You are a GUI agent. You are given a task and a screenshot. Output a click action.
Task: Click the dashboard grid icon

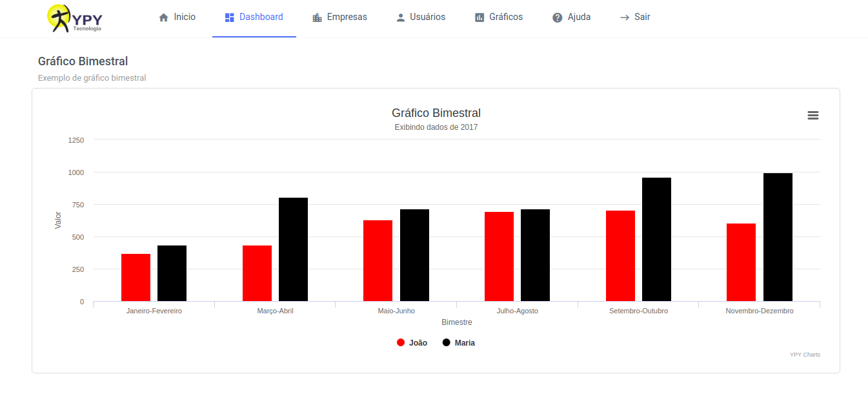[x=229, y=17]
